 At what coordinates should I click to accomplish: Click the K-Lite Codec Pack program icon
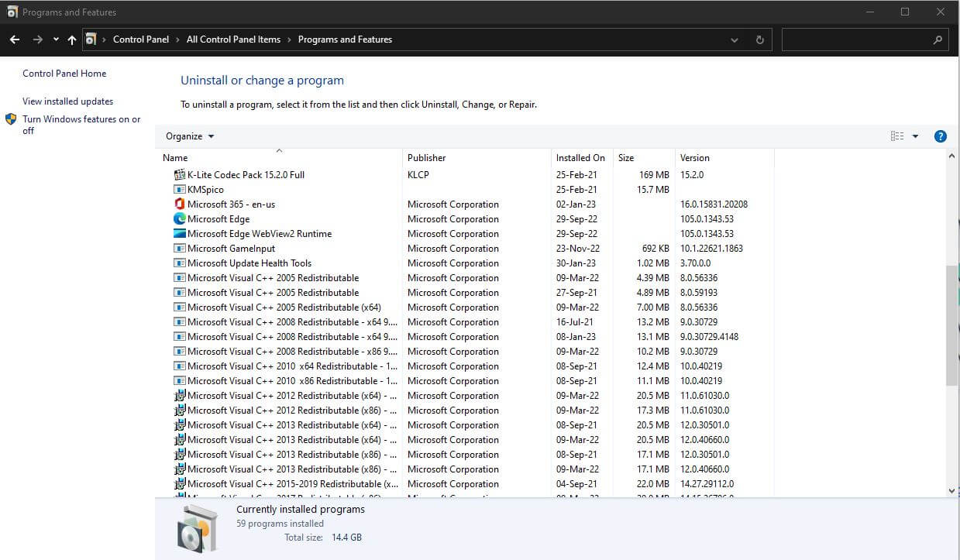(180, 175)
